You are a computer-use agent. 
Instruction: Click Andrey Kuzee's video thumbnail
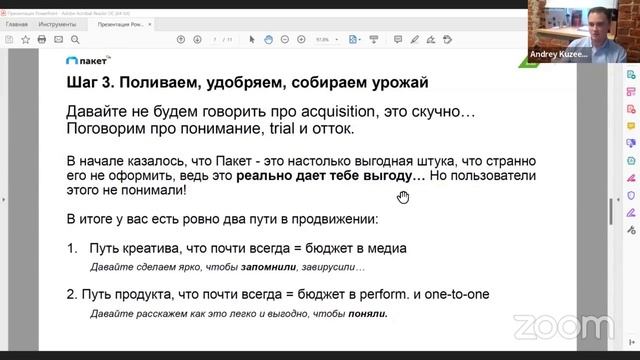(584, 31)
